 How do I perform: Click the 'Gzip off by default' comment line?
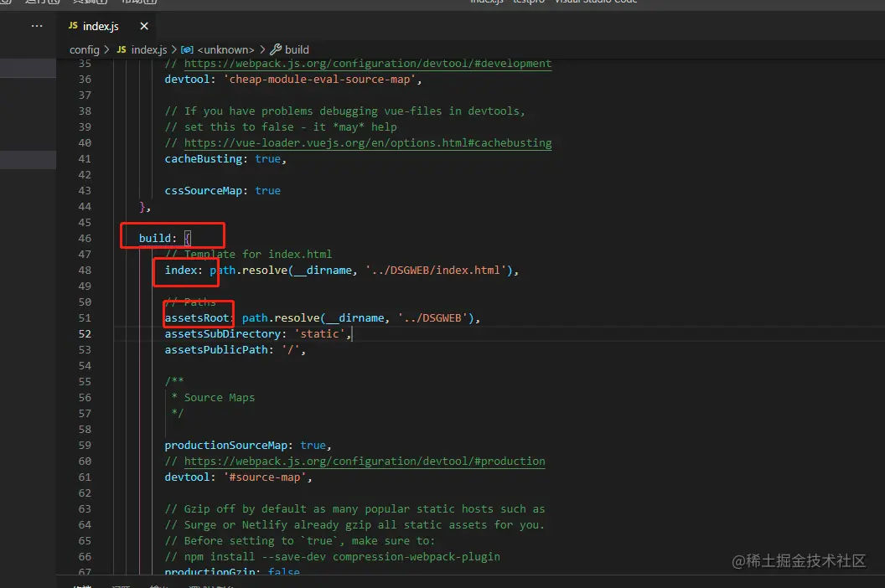[355, 509]
